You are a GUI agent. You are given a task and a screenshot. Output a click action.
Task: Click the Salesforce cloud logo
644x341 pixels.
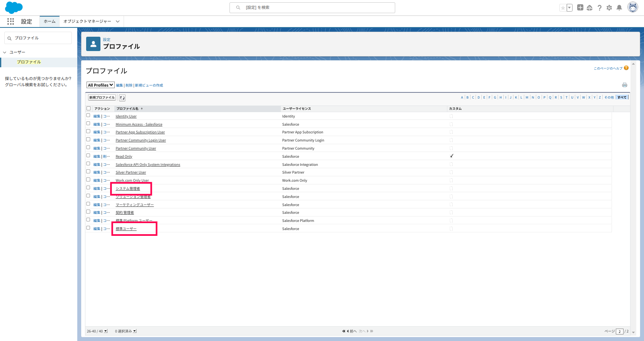click(14, 8)
